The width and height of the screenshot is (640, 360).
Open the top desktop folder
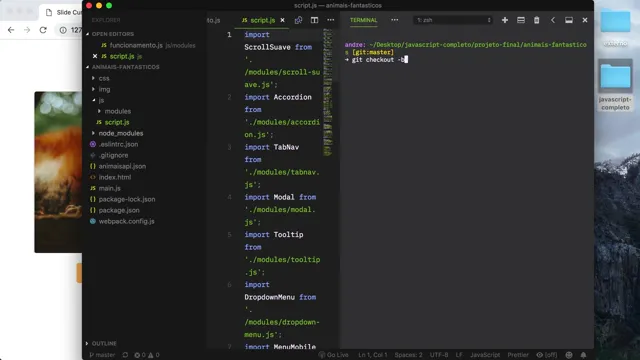[x=615, y=27]
